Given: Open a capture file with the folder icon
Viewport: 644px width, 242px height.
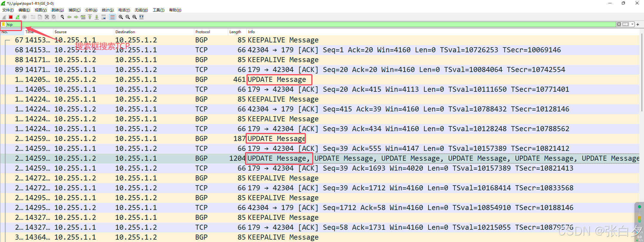Looking at the screenshot, I should pos(33,17).
